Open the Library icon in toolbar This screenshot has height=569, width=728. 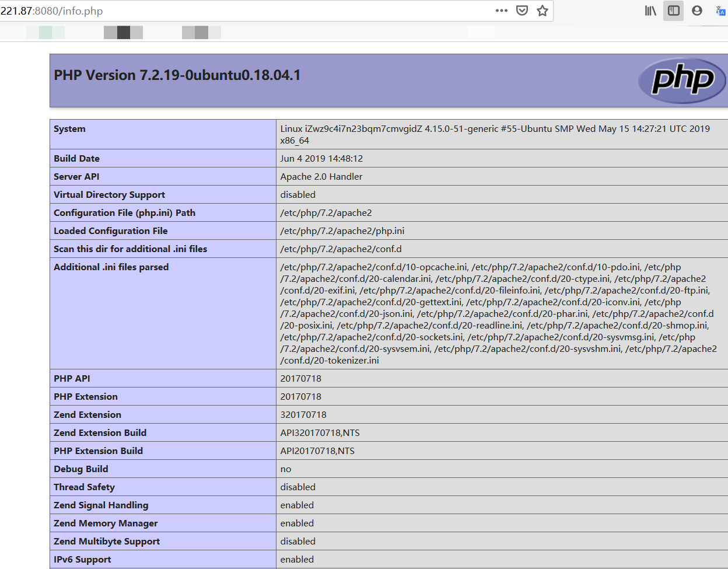tap(650, 11)
